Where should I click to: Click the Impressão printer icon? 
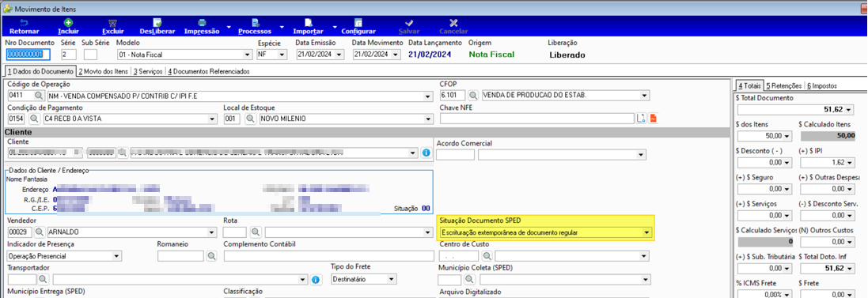coord(202,23)
